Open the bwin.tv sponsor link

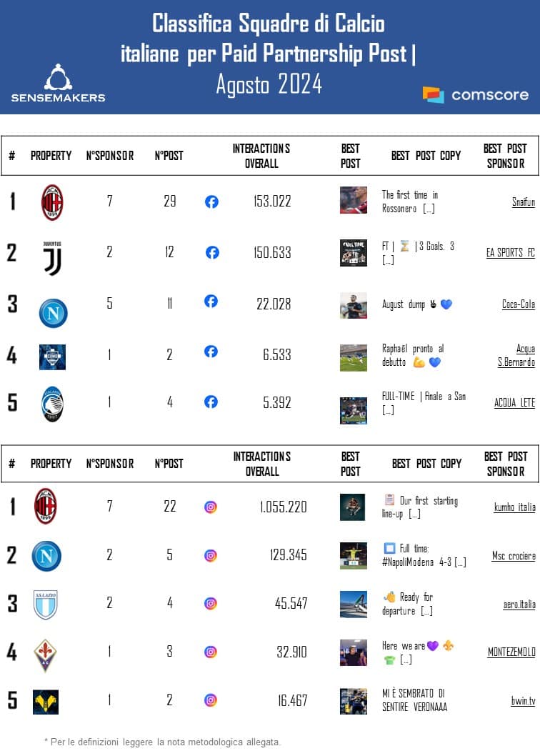coord(523,701)
